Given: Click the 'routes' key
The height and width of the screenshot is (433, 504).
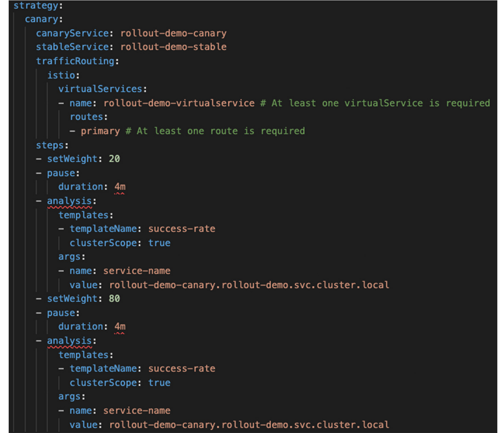Looking at the screenshot, I should pyautogui.click(x=86, y=117).
